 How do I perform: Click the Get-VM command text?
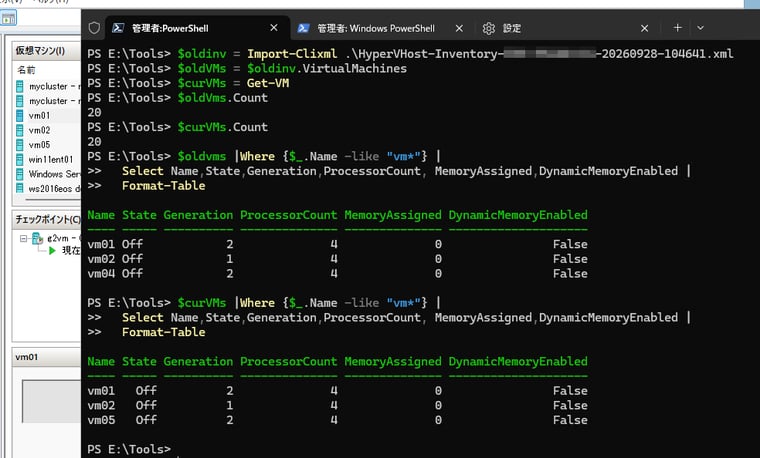tap(268, 83)
